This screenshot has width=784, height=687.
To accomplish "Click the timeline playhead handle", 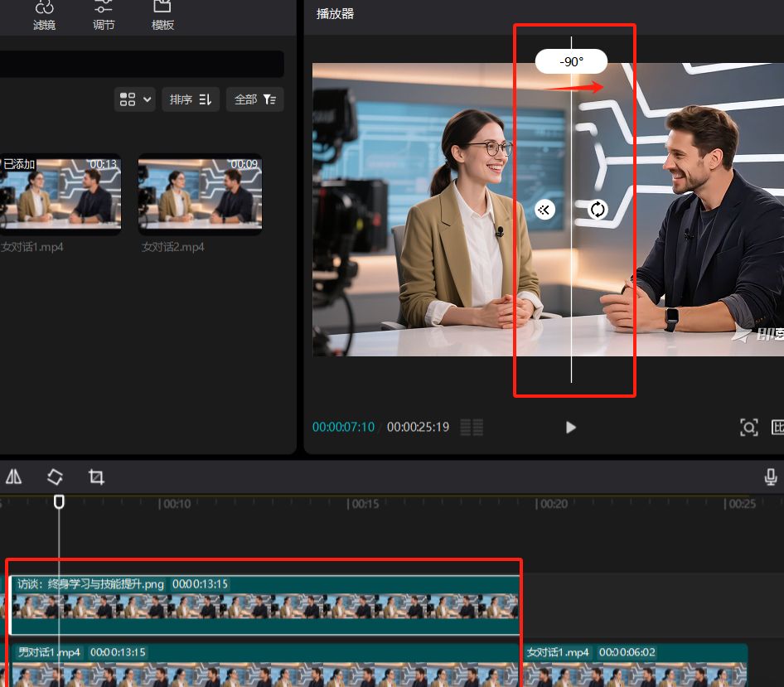I will tap(59, 501).
